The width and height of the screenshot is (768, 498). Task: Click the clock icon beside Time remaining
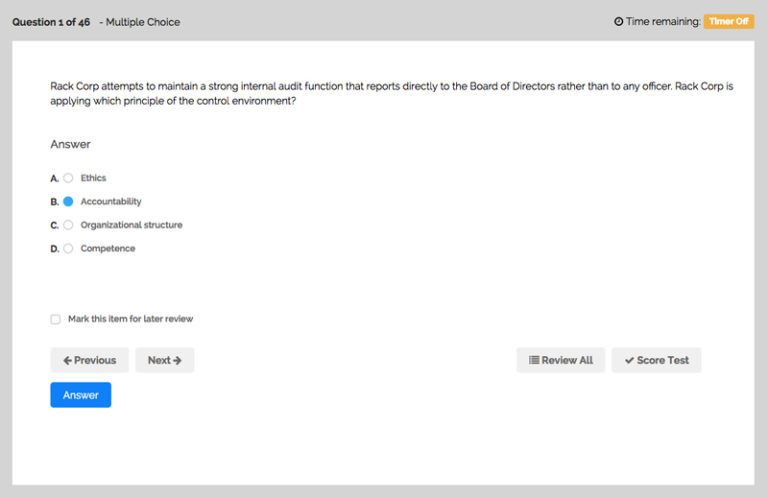tap(619, 21)
